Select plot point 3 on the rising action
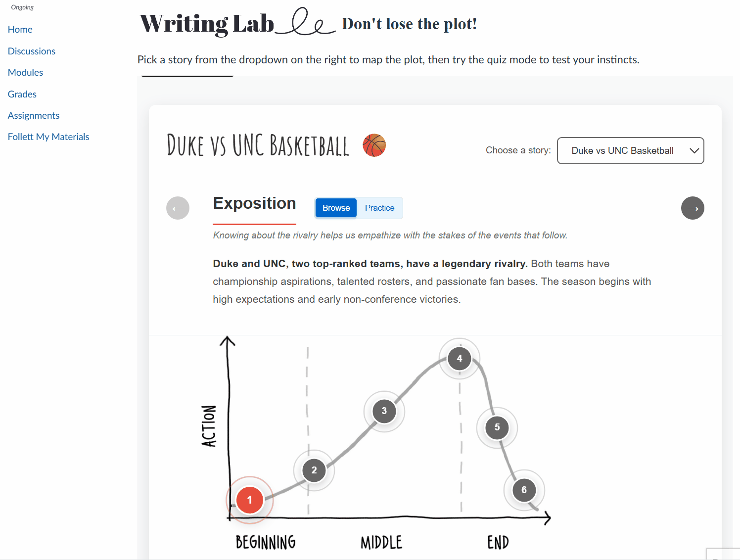 384,410
